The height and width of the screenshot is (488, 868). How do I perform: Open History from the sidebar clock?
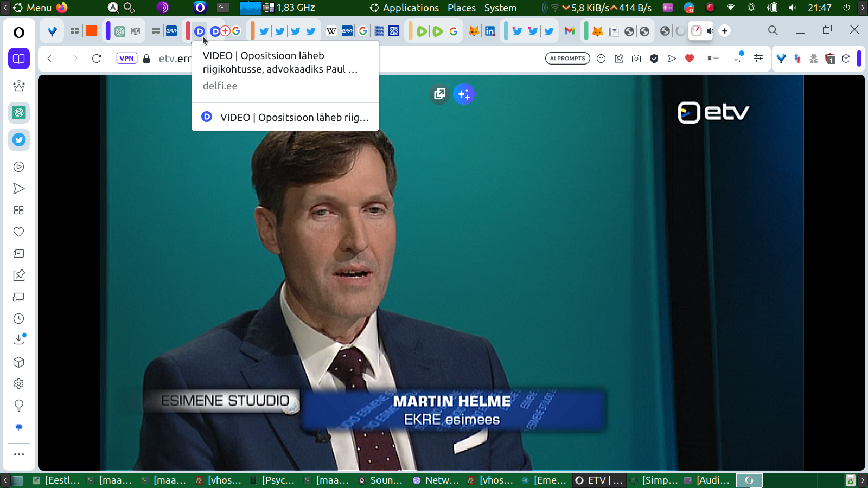(x=19, y=319)
